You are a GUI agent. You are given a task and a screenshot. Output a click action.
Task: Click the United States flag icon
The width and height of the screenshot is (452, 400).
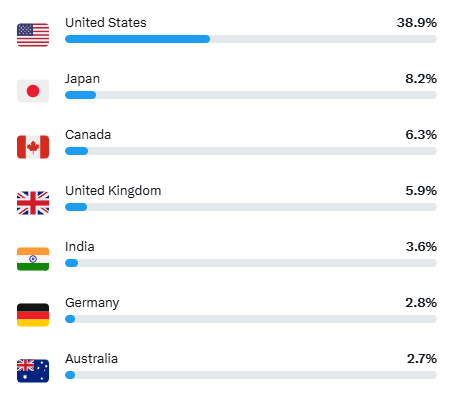click(x=33, y=35)
